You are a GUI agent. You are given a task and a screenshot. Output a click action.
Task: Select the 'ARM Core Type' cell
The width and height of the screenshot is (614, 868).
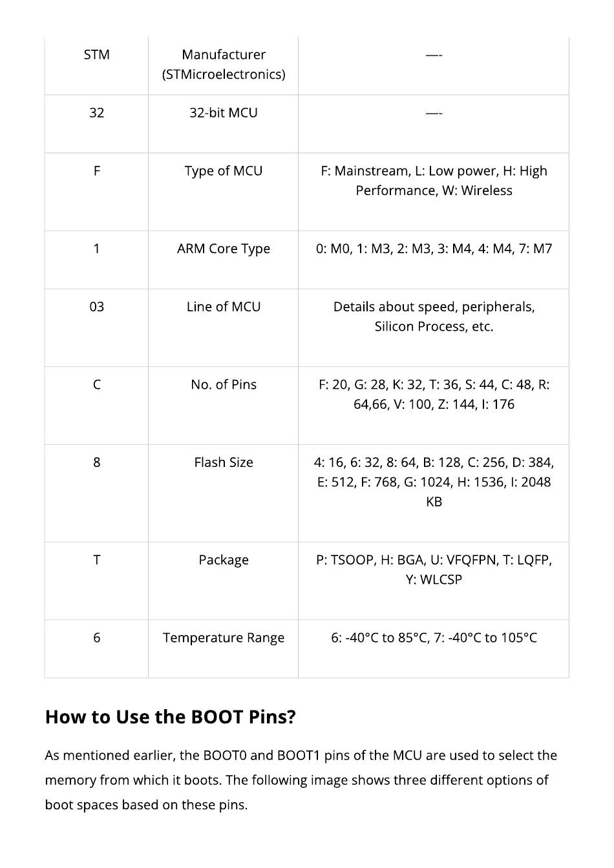coord(223,249)
